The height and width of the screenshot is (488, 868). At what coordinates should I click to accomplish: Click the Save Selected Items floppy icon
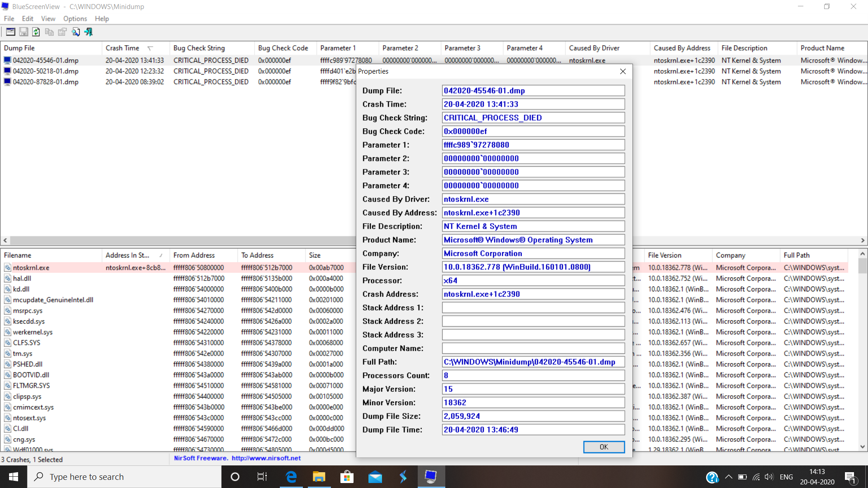click(24, 32)
